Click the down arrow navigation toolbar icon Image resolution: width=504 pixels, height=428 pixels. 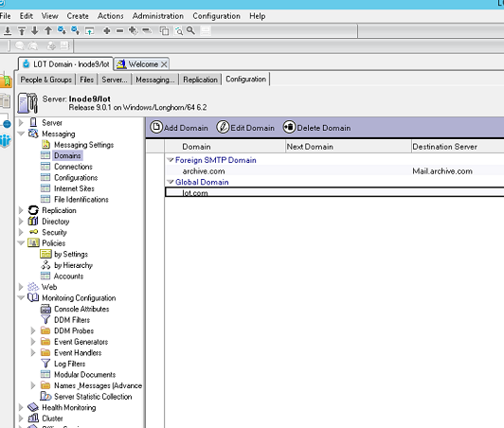(35, 31)
